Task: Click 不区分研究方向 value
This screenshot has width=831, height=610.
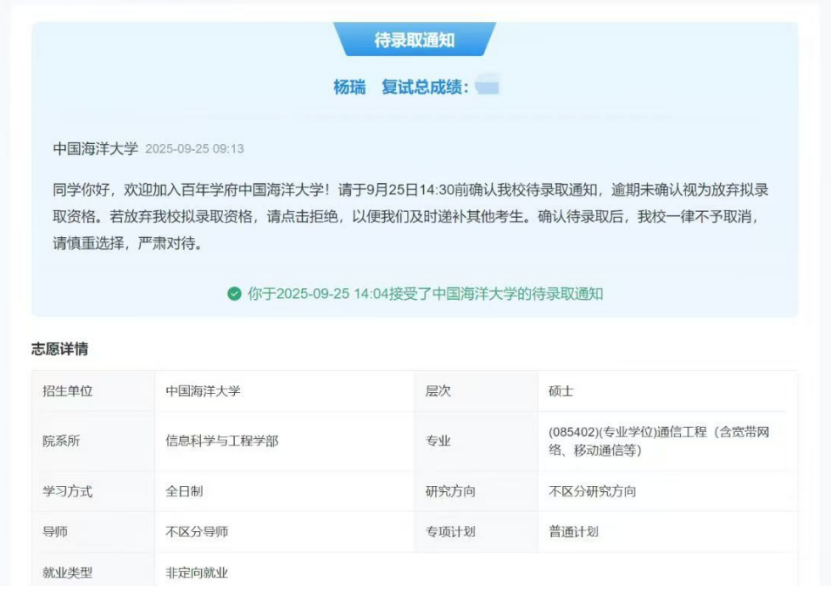Action: [592, 491]
